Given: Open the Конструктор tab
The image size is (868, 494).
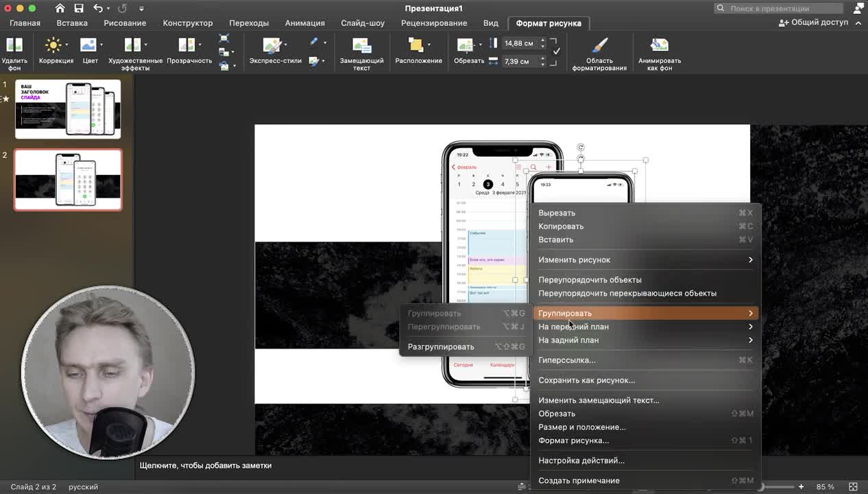Looking at the screenshot, I should [x=188, y=23].
